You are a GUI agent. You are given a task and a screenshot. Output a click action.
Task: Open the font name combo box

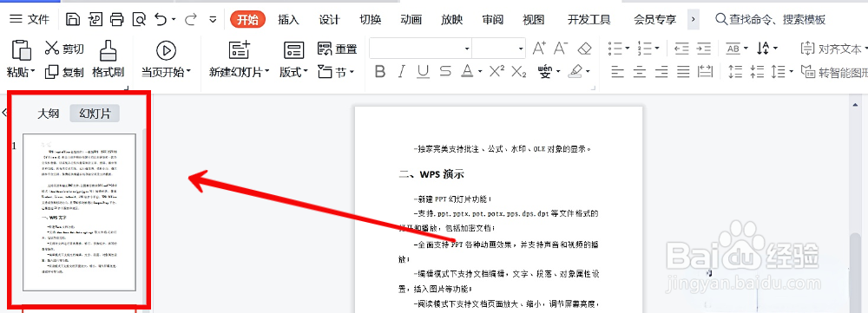420,49
